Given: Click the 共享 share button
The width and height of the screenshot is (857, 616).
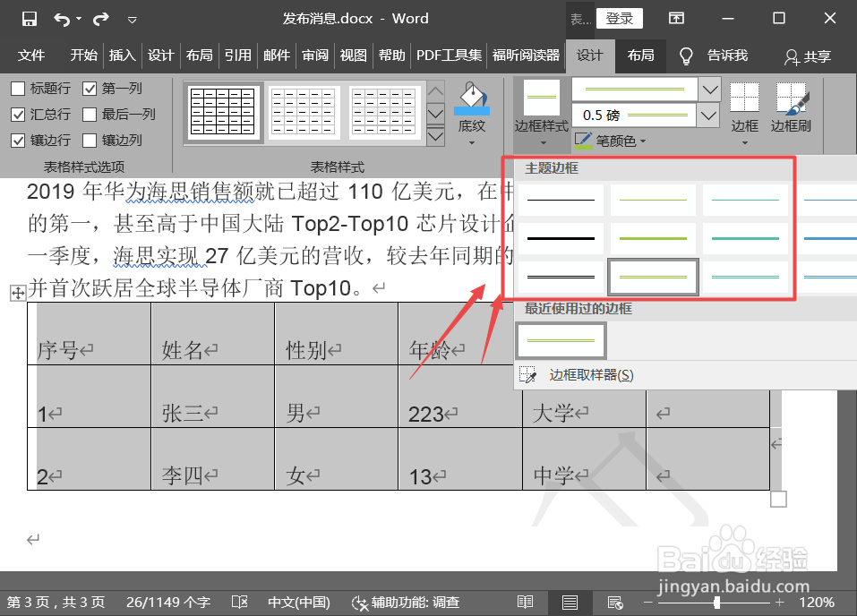Looking at the screenshot, I should click(x=808, y=56).
